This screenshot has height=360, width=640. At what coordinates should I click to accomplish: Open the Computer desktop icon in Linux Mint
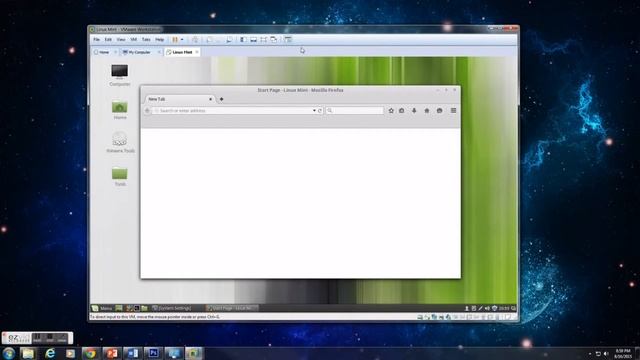pyautogui.click(x=120, y=75)
